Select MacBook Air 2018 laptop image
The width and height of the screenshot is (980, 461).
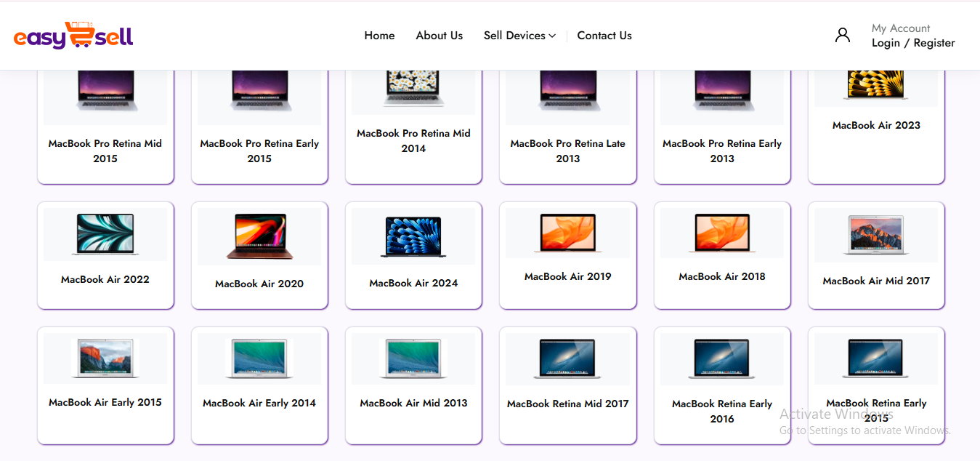[x=722, y=233]
